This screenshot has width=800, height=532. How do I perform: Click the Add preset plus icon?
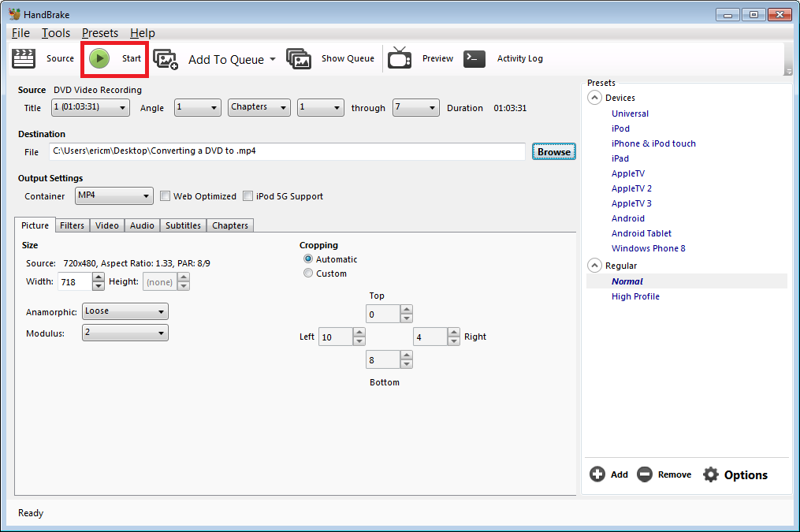tap(597, 474)
